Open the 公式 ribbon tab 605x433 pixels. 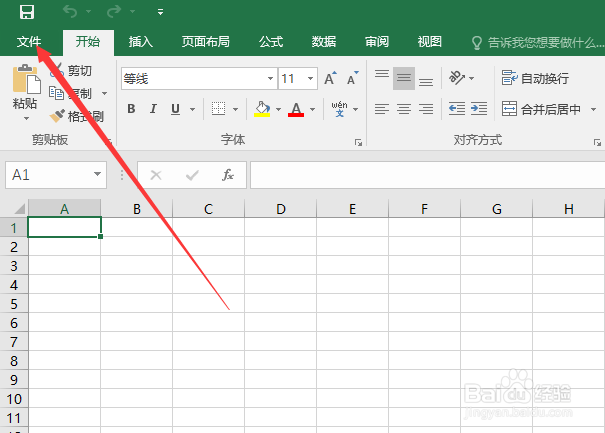(x=271, y=41)
